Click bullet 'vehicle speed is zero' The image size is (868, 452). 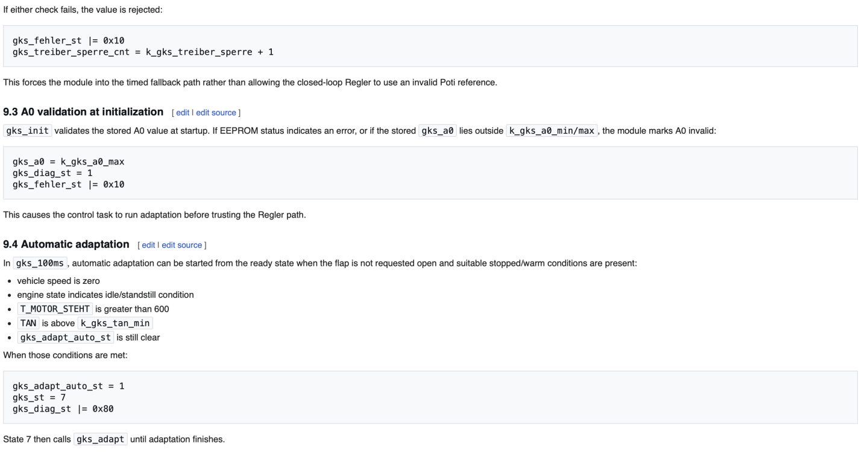[58, 281]
